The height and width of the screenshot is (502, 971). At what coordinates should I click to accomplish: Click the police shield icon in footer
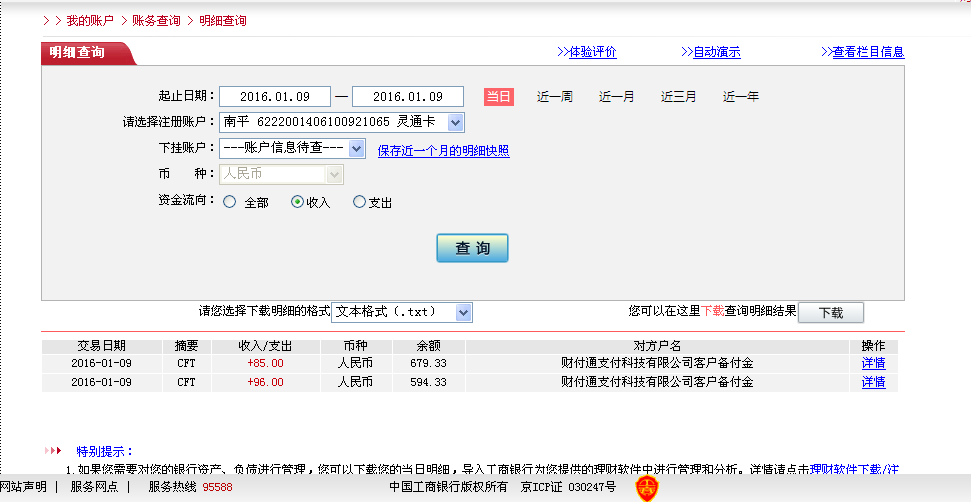click(647, 488)
